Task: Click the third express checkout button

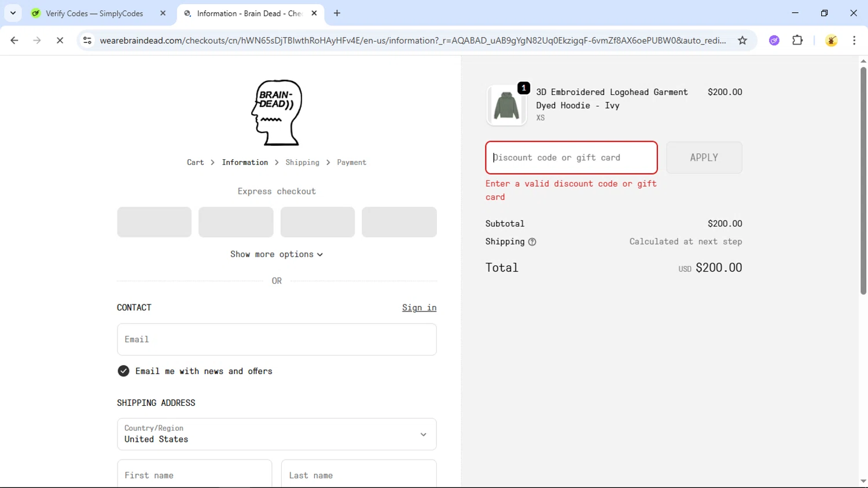Action: (x=318, y=222)
